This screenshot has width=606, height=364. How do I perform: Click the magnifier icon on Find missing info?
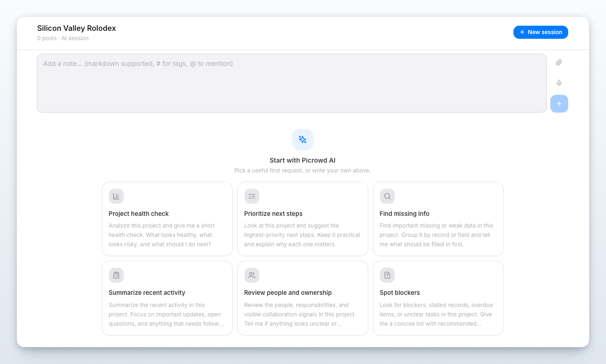click(x=387, y=196)
